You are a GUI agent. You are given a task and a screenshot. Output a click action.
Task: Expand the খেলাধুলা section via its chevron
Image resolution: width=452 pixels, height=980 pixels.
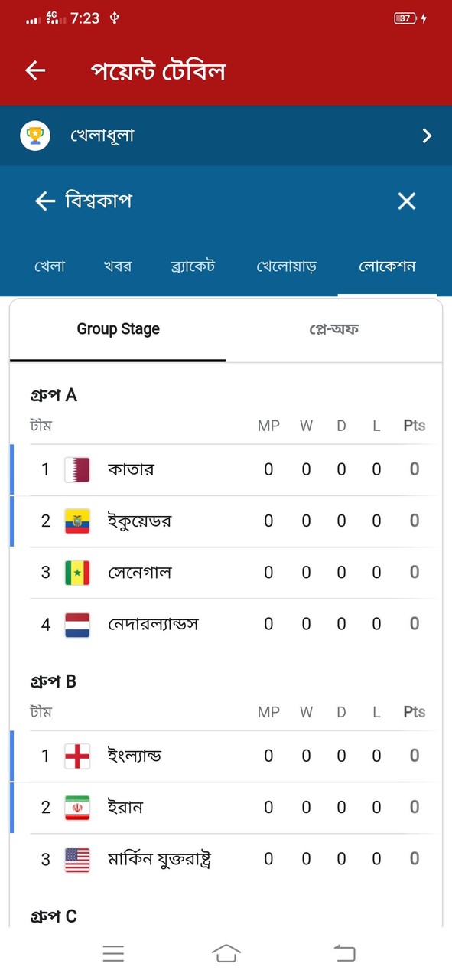click(x=427, y=136)
